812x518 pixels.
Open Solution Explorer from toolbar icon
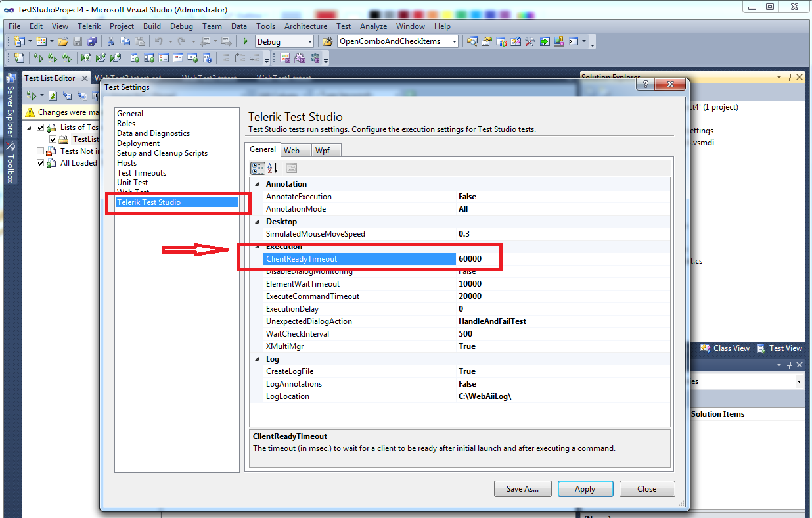472,41
